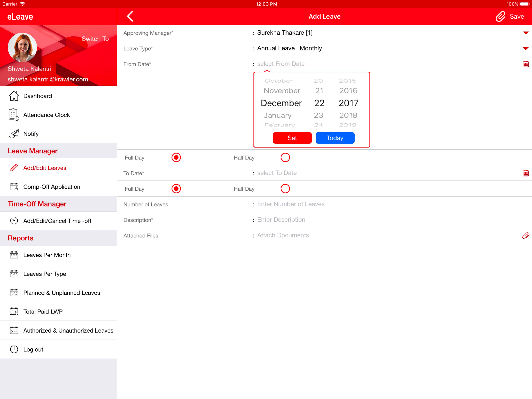Tap the Notify paper plane icon

point(14,134)
